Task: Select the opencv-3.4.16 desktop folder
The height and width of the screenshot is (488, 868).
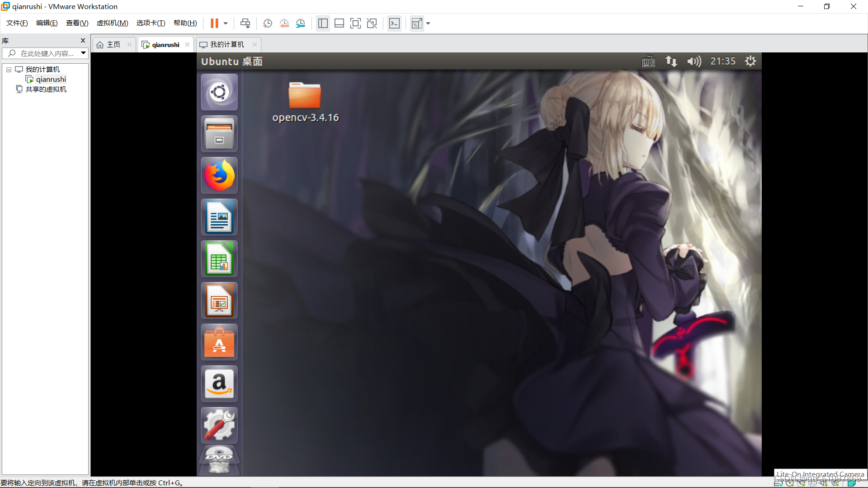Action: pos(305,102)
